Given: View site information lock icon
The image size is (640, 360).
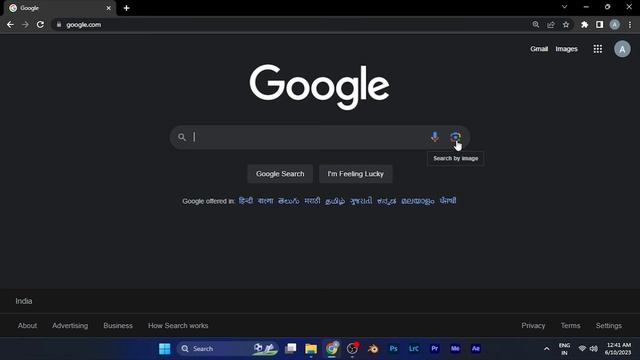Looking at the screenshot, I should [x=59, y=24].
